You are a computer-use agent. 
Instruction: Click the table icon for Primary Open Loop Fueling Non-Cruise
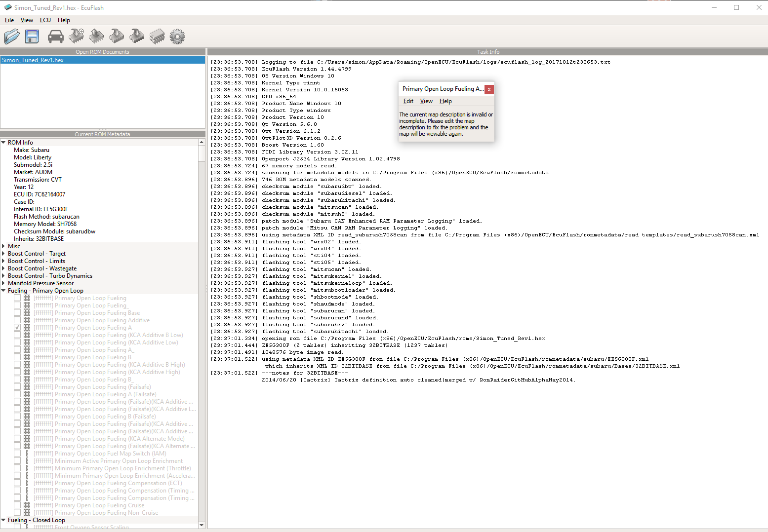(x=27, y=513)
